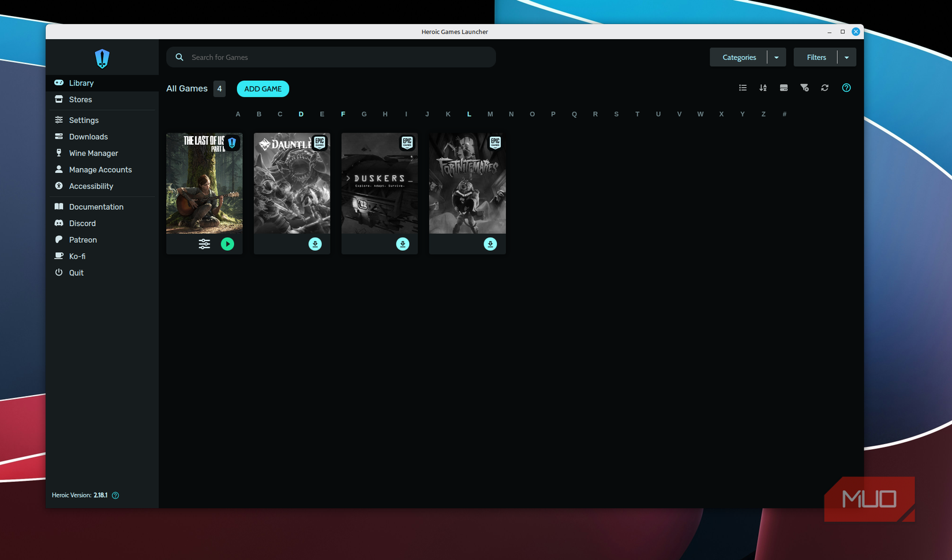
Task: Switch to list view layout icon
Action: (x=743, y=88)
